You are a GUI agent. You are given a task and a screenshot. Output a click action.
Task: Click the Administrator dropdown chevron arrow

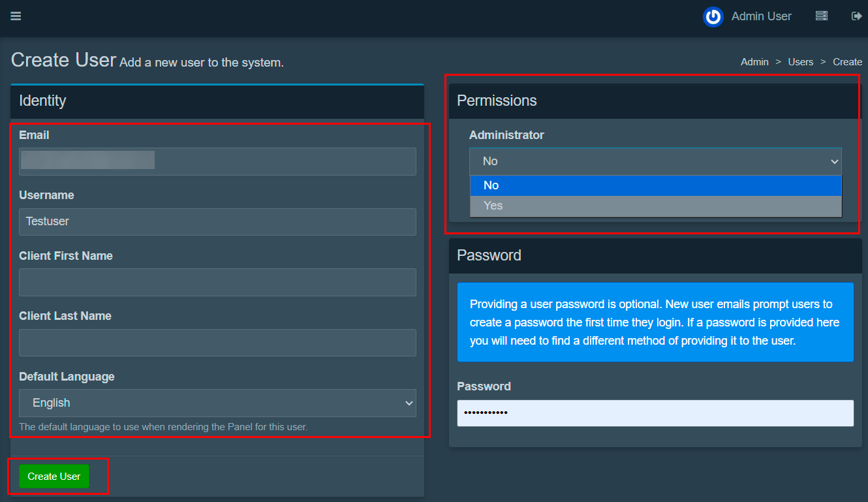(833, 162)
